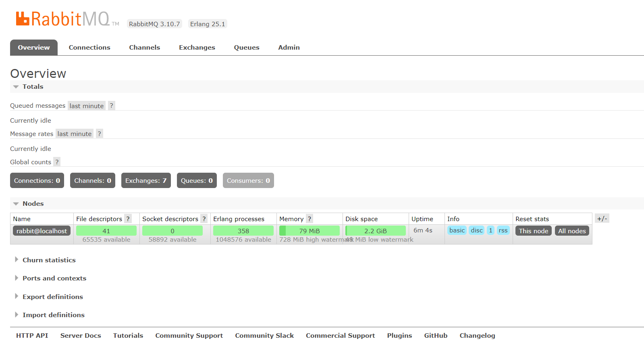
Task: Open the rabbit@localhost node details
Action: click(42, 231)
